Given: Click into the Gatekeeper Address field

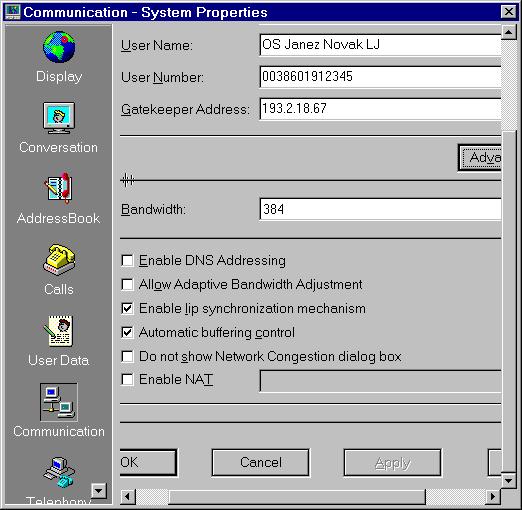Looking at the screenshot, I should (x=380, y=109).
